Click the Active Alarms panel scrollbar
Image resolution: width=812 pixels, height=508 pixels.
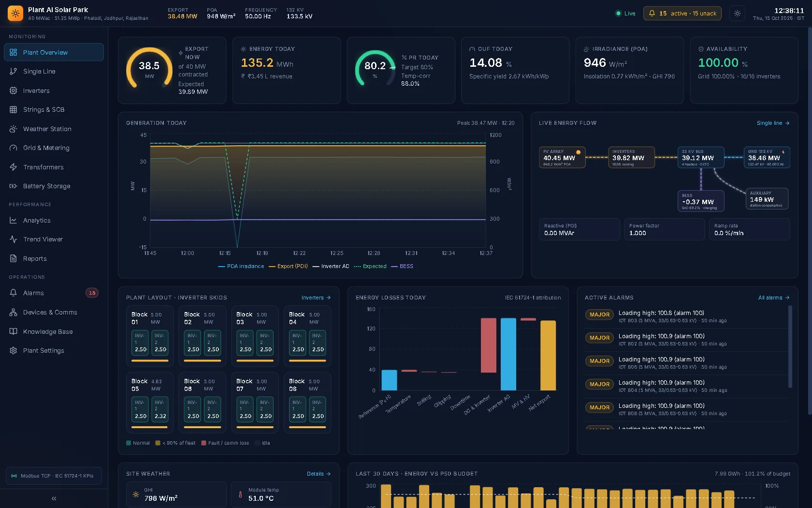pos(790,346)
